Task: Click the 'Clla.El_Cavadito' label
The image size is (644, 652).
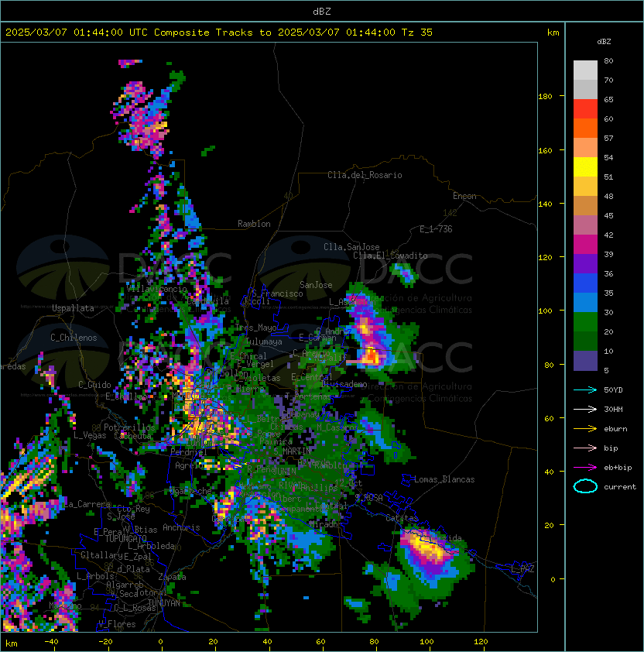Action: (x=390, y=256)
